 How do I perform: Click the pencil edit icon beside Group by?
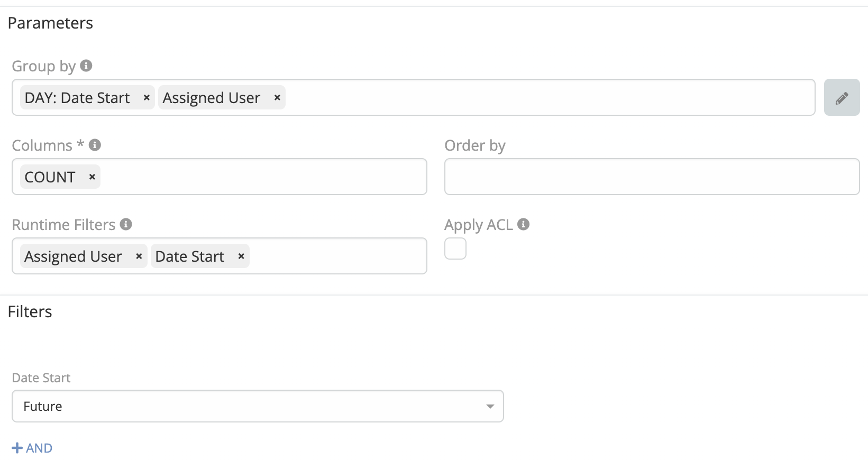coord(842,98)
